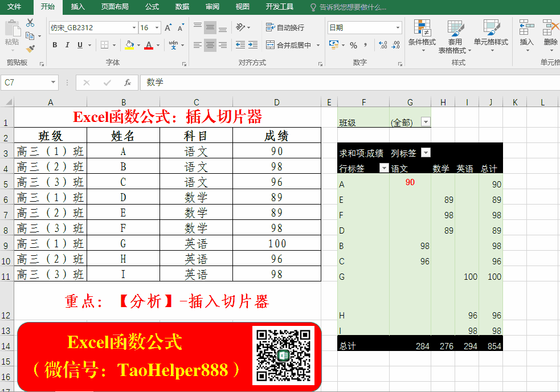Viewport: 560px width, 392px height.
Task: Open the font name dropdown
Action: click(x=134, y=27)
